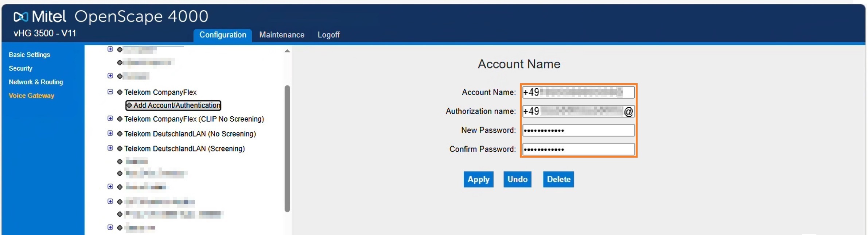Click the Account Name input field

coord(578,92)
